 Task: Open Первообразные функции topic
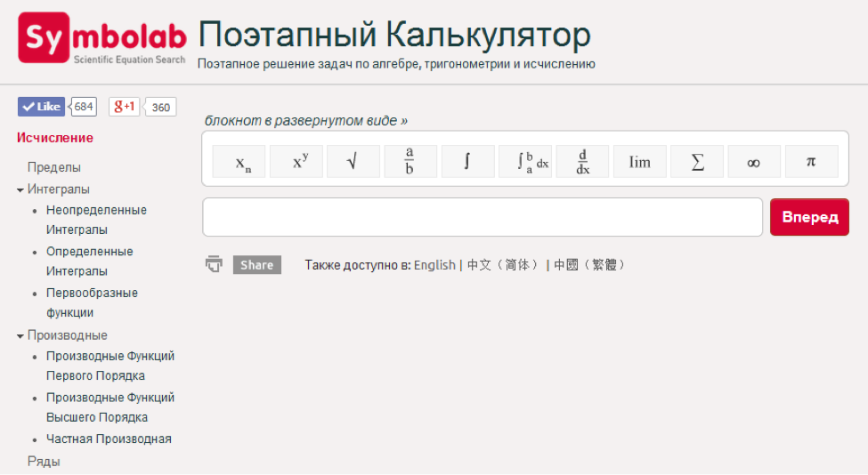92,302
